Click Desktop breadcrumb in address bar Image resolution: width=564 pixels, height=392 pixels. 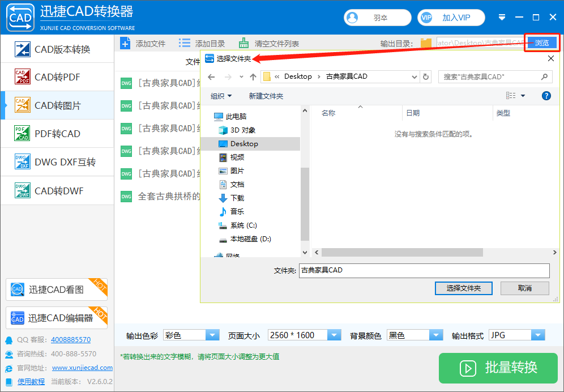click(x=298, y=76)
